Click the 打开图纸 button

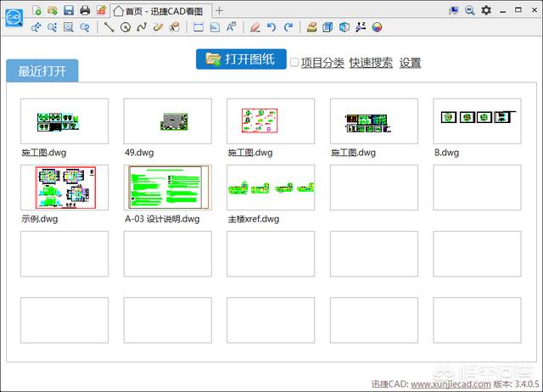(x=241, y=59)
